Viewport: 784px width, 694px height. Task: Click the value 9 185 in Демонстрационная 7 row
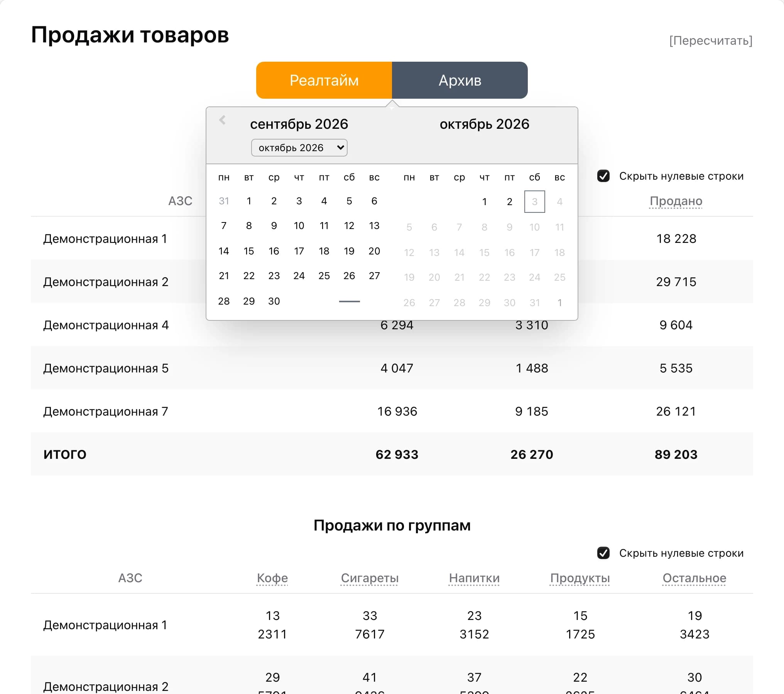click(532, 411)
